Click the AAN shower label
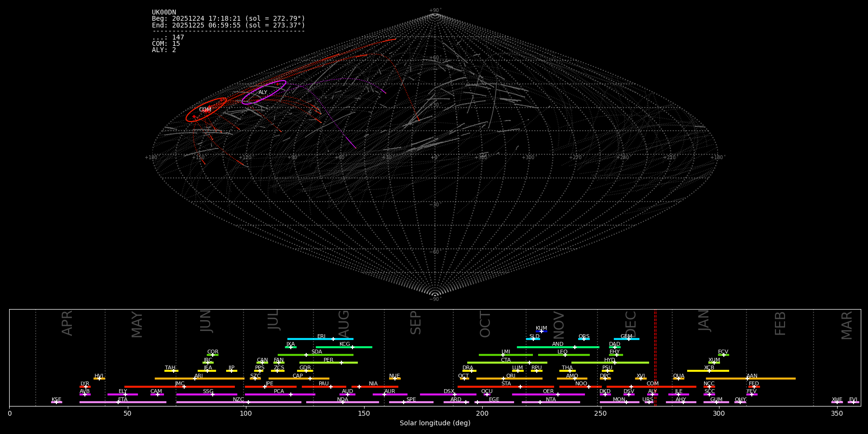The image size is (868, 434). pyautogui.click(x=752, y=376)
